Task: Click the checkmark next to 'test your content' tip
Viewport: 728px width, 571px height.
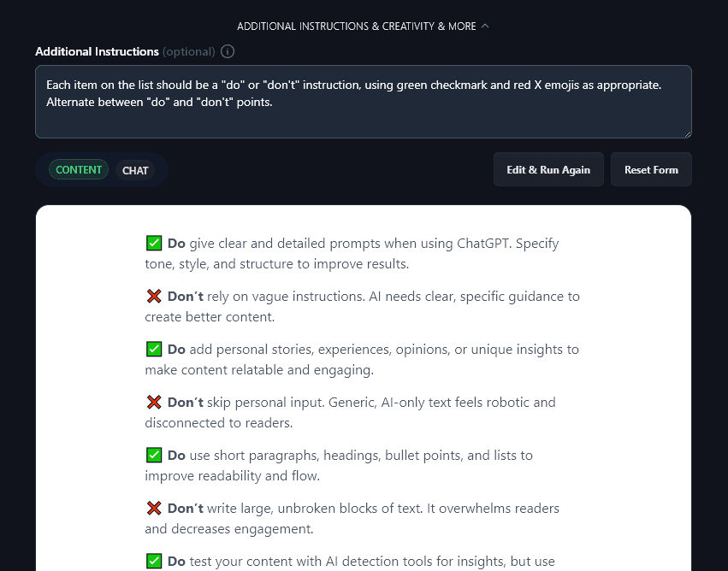Action: (154, 561)
